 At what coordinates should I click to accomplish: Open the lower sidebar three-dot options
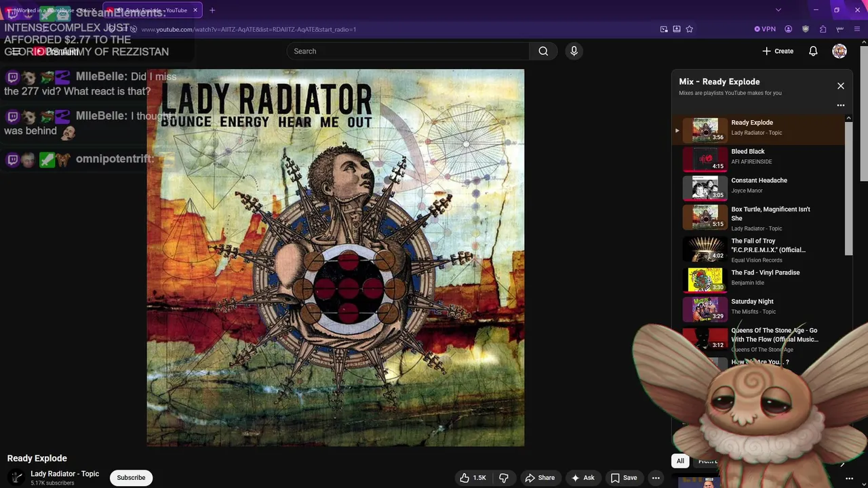coord(849,479)
